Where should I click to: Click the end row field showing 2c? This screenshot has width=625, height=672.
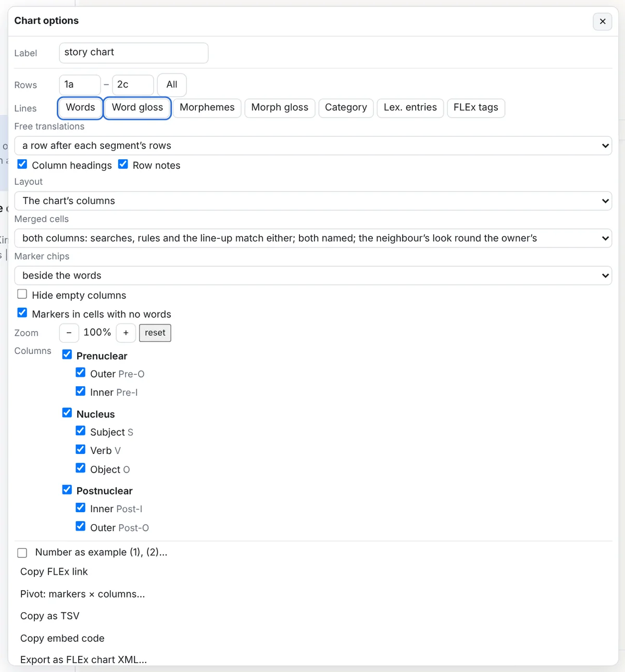(x=133, y=85)
